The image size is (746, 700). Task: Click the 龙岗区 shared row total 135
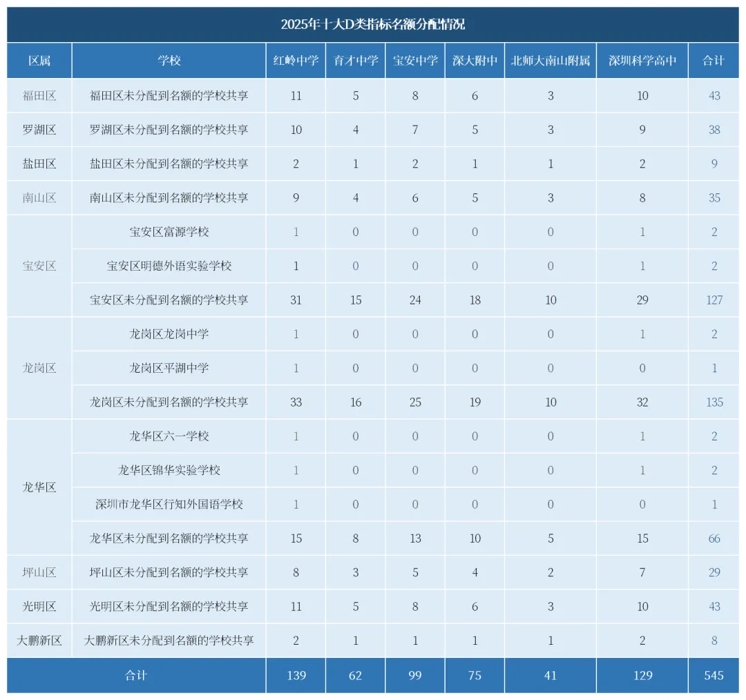tap(714, 402)
